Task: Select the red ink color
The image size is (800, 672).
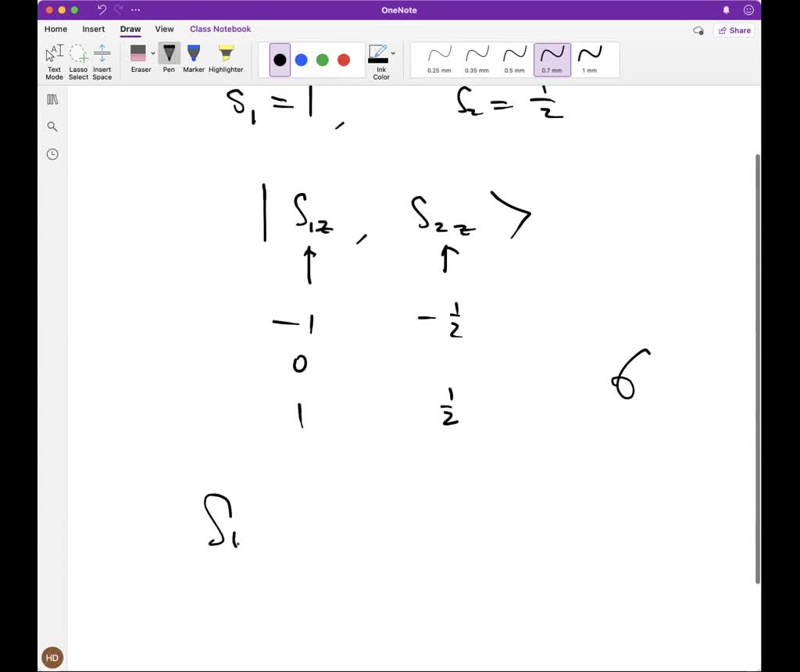Action: (344, 60)
